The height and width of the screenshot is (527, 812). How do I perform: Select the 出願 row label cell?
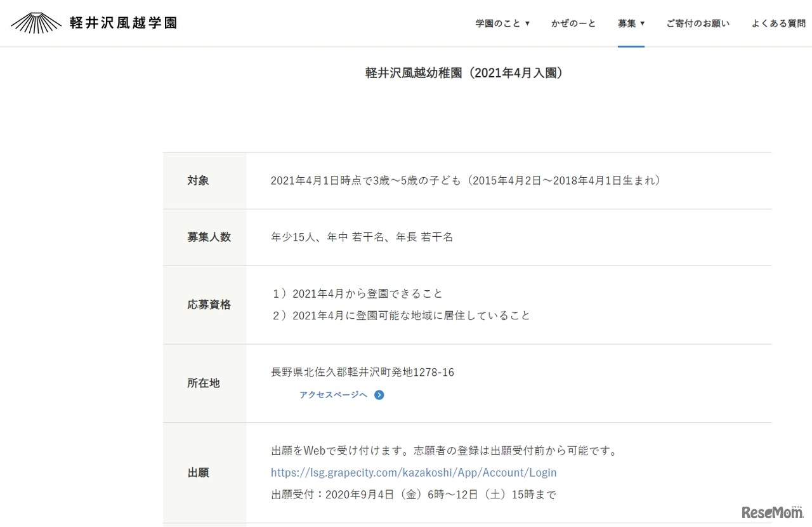tap(198, 473)
